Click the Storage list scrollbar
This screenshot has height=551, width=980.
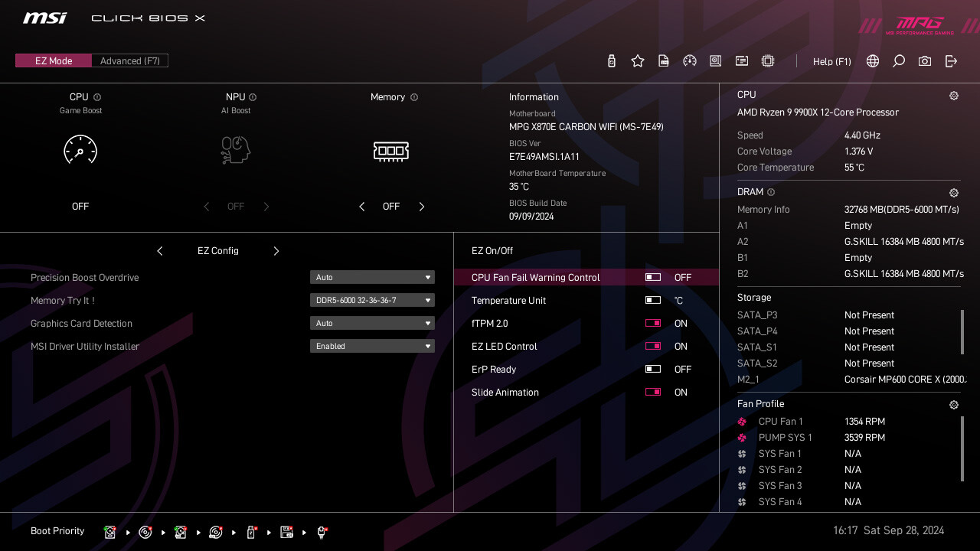962,332
